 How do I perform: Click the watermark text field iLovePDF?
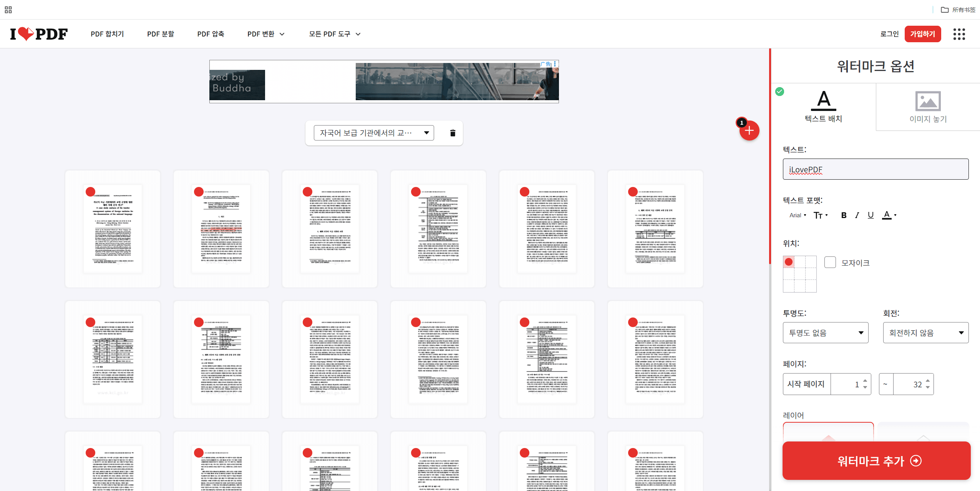pyautogui.click(x=876, y=169)
